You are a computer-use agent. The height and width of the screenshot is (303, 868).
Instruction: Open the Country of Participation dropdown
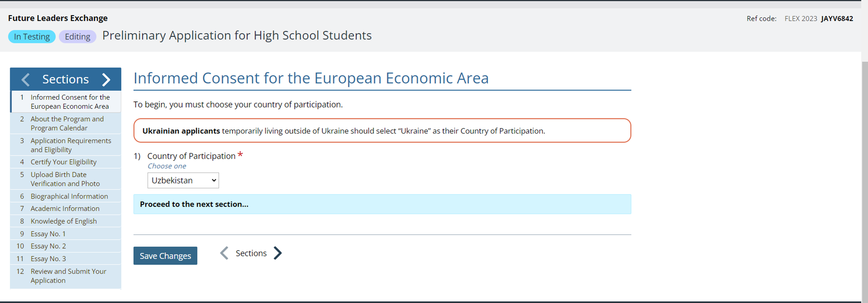pyautogui.click(x=183, y=180)
